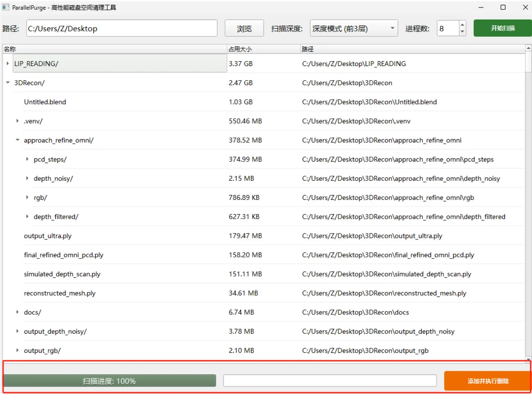Click path ending in 3DRecon\Untitled.blend

click(369, 102)
